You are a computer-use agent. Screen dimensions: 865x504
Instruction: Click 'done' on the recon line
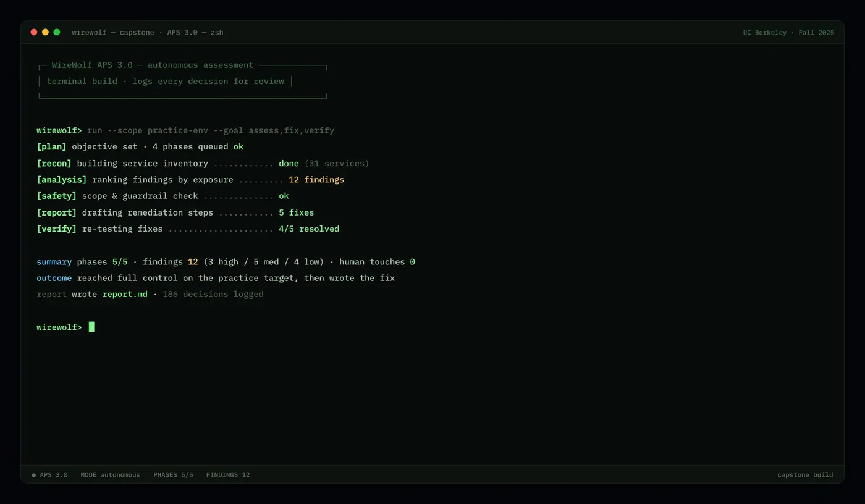[289, 163]
